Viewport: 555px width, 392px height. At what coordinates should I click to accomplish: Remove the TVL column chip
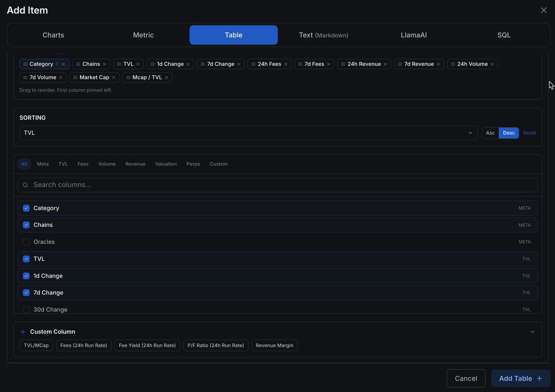(x=138, y=64)
